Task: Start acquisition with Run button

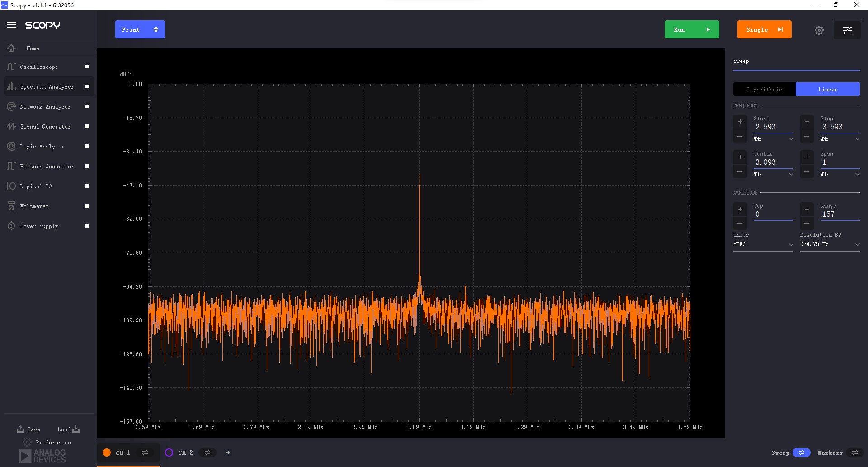Action: pos(692,29)
